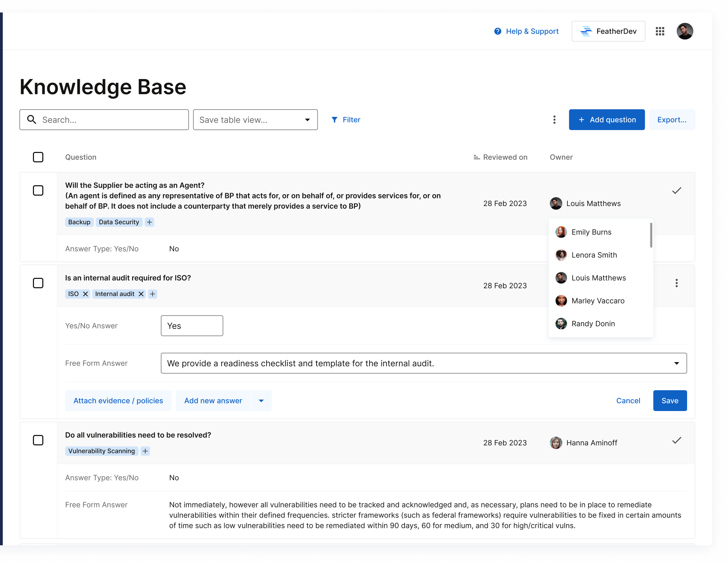
Task: Open row options for ISO audit question
Action: [x=676, y=283]
